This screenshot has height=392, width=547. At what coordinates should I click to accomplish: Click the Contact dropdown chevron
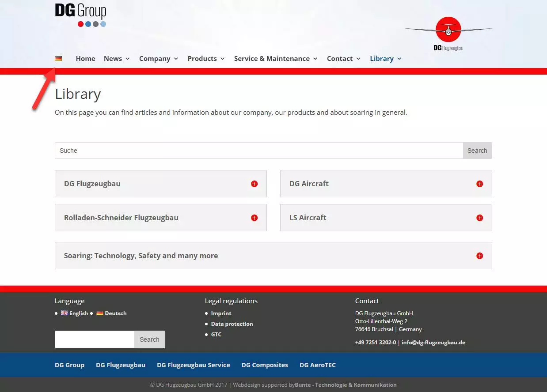(358, 59)
